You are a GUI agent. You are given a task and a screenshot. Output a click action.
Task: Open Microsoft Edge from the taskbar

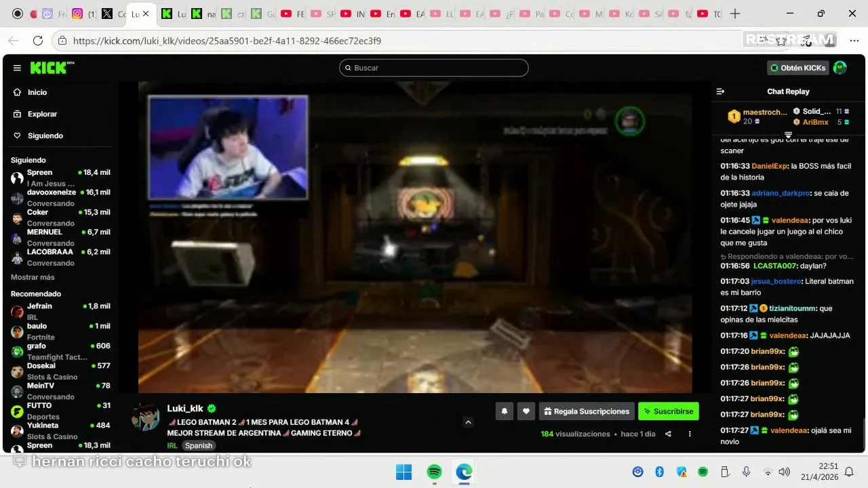pos(464,472)
